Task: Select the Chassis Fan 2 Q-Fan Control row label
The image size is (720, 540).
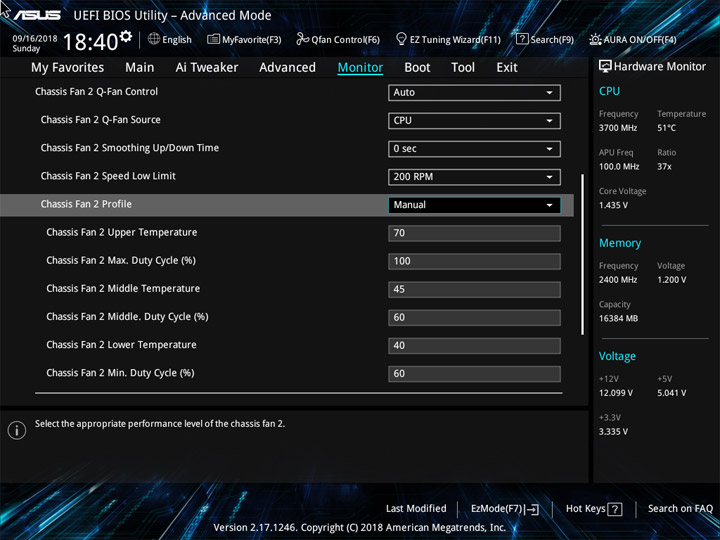Action: click(x=96, y=91)
